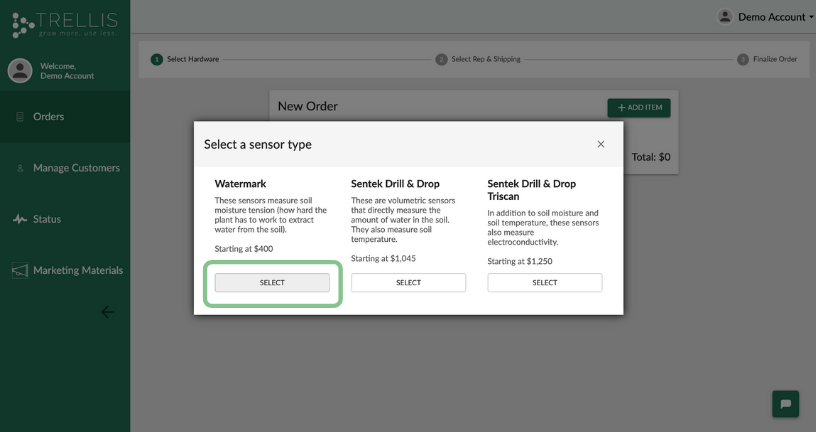Click the 'New Order' heading

tap(308, 106)
